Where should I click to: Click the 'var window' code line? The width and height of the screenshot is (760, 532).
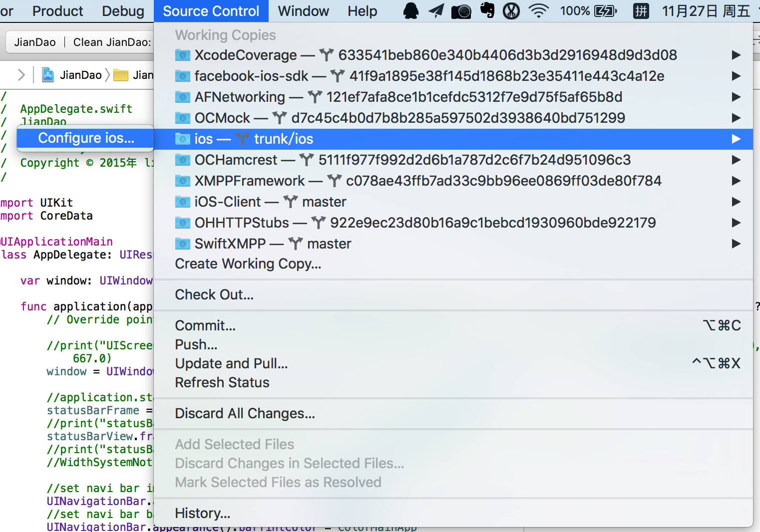pos(86,280)
